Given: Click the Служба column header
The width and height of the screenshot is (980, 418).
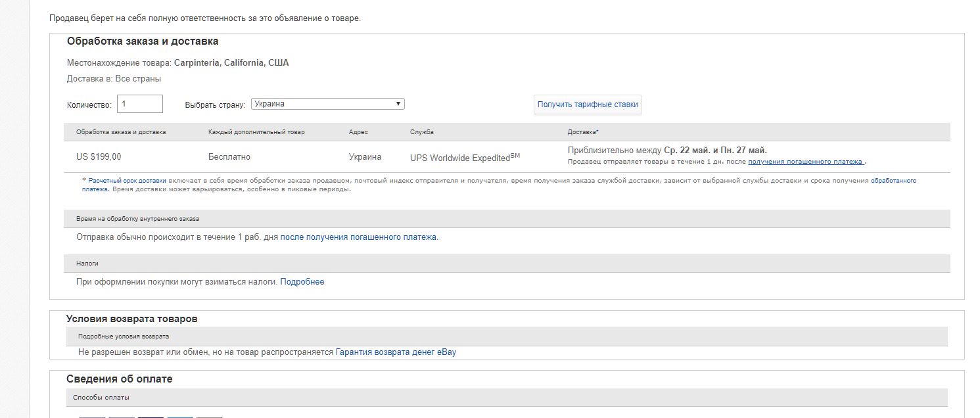Looking at the screenshot, I should [421, 132].
